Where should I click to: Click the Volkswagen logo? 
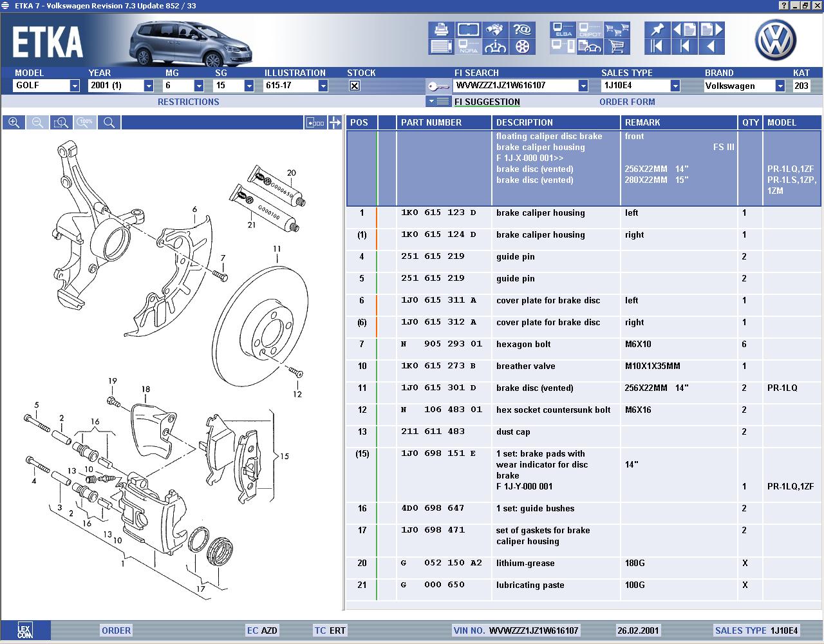point(775,40)
